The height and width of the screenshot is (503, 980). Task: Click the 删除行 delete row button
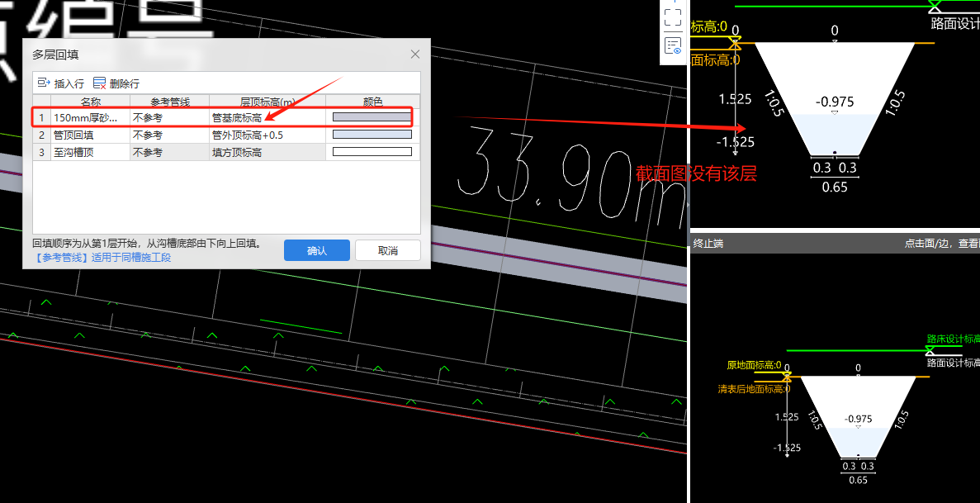click(116, 83)
